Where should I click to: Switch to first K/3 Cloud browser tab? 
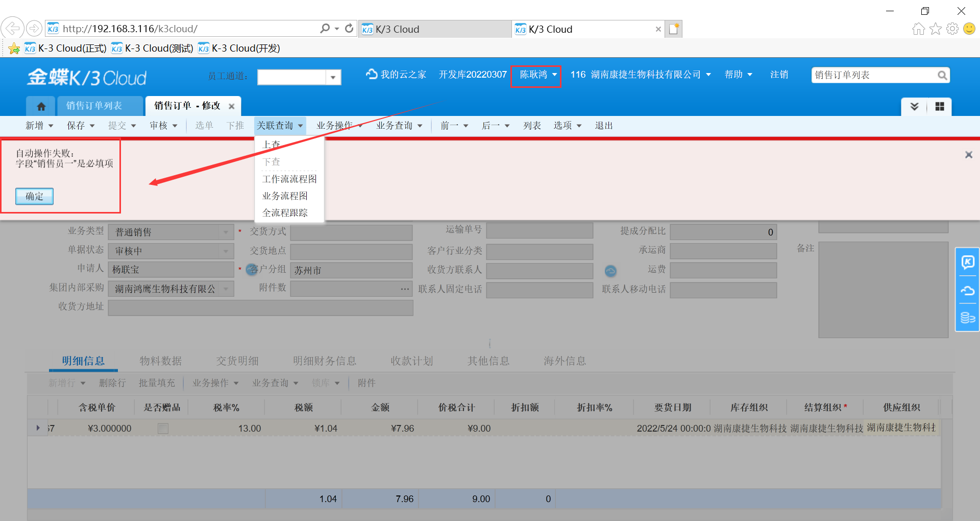pos(435,29)
